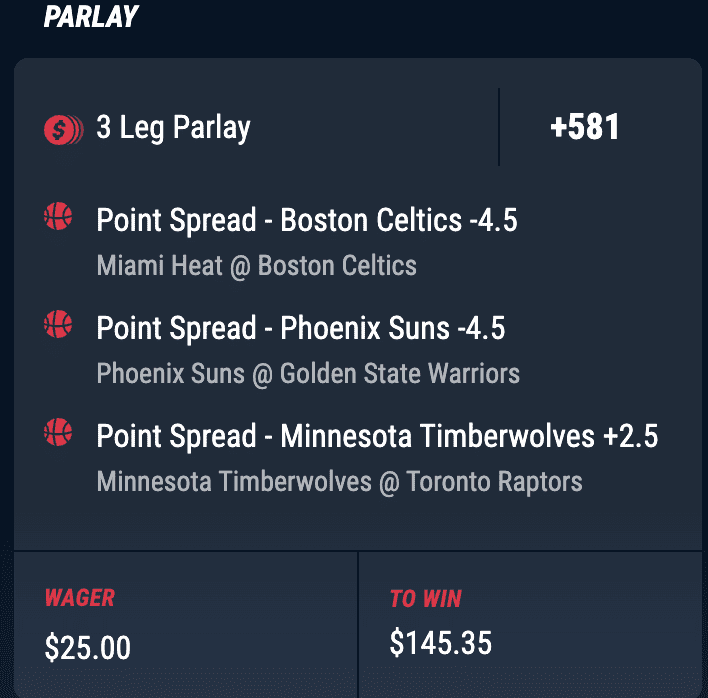Select the 3 Leg Parlay title
Image resolution: width=708 pixels, height=698 pixels.
[173, 128]
